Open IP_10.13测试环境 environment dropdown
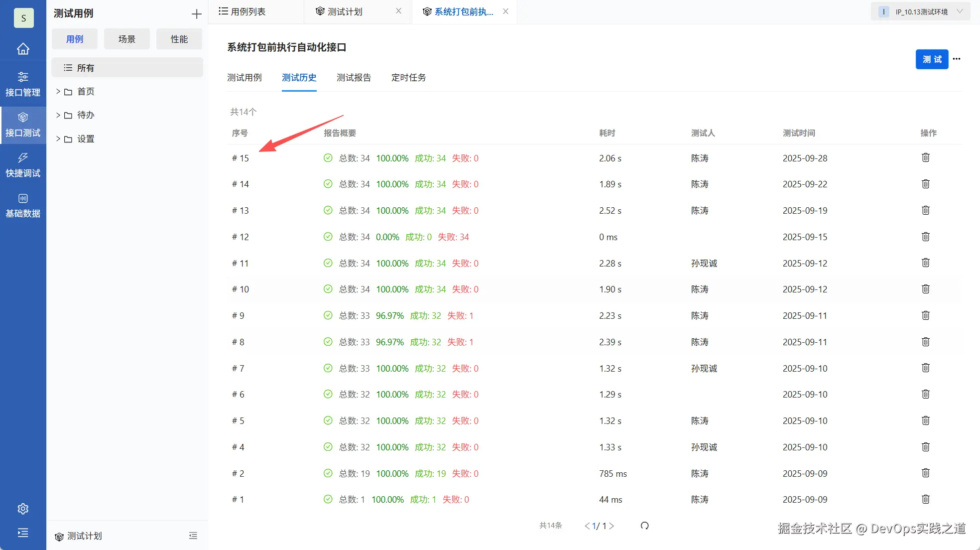Screen dimensions: 980x550 pos(920,11)
